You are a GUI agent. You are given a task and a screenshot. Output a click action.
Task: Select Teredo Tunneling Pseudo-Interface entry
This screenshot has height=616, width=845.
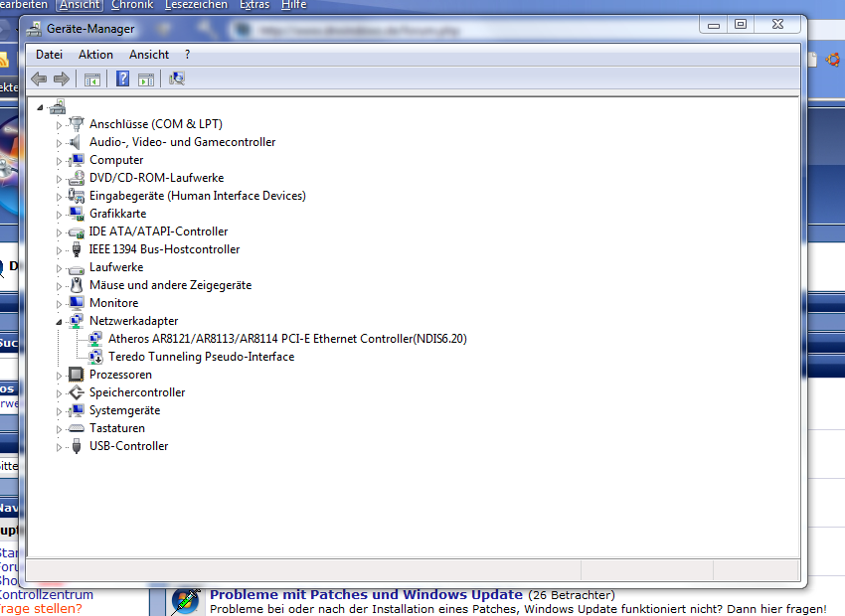point(202,357)
